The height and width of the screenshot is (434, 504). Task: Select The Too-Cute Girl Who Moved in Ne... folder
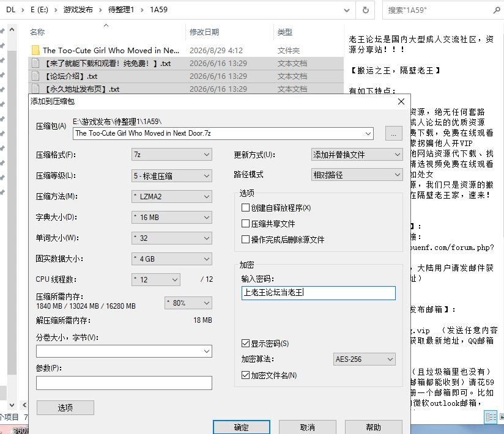pos(111,51)
